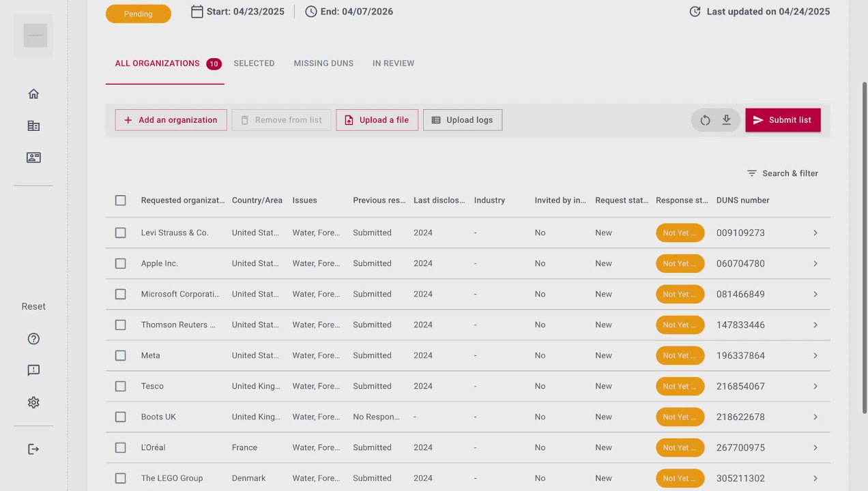The width and height of the screenshot is (868, 491).
Task: Switch to the In Review tab
Action: [393, 63]
